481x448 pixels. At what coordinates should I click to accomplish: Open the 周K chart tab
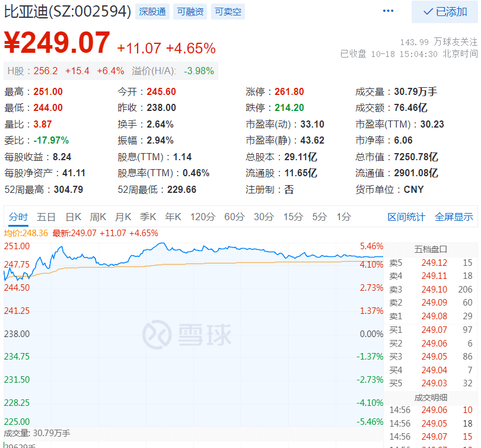[98, 217]
